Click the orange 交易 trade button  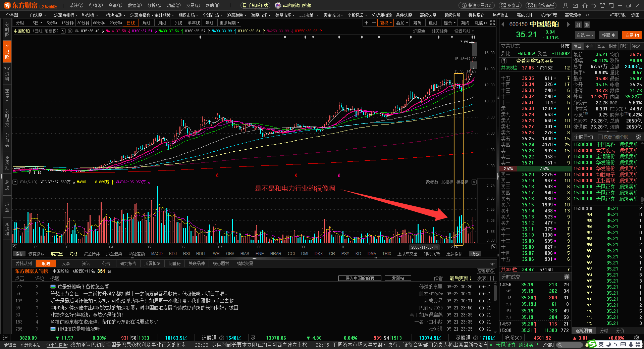[632, 35]
